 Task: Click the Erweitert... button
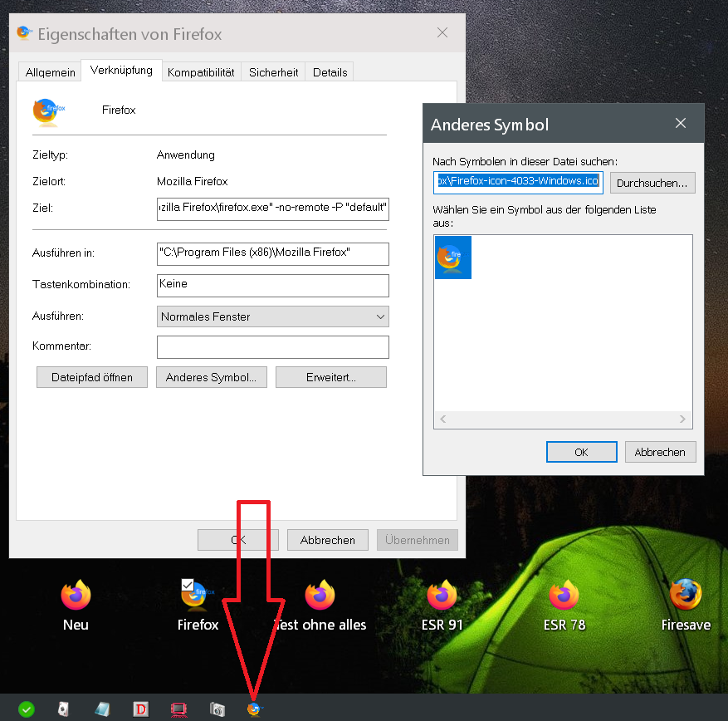[x=331, y=377]
